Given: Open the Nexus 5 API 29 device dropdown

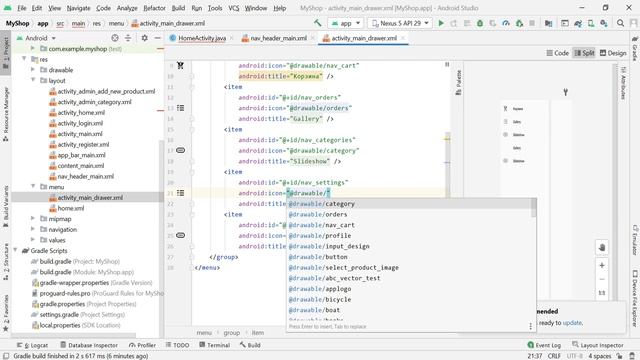Looking at the screenshot, I should tap(400, 23).
